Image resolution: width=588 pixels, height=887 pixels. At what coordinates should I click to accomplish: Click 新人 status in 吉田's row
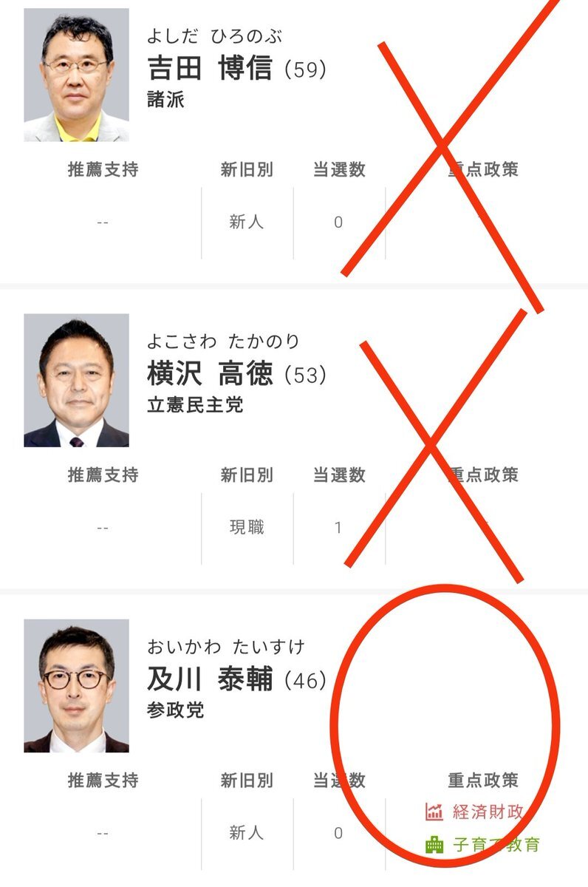point(247,222)
